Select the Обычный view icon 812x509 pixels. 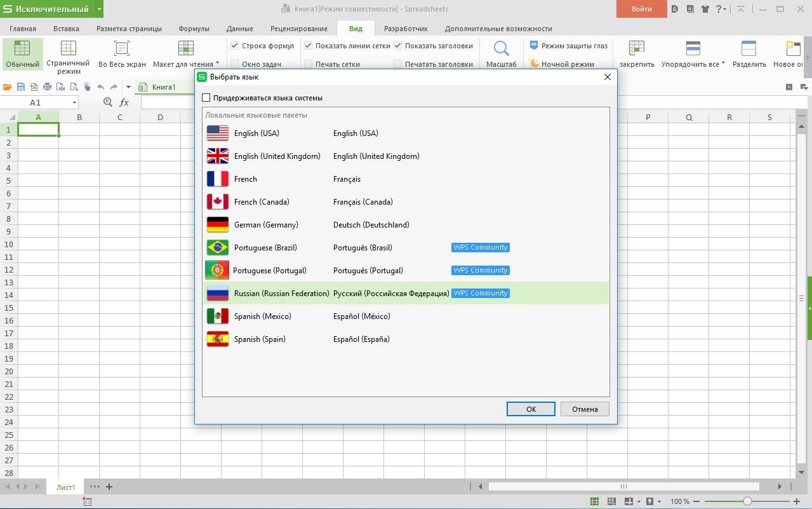[22, 48]
